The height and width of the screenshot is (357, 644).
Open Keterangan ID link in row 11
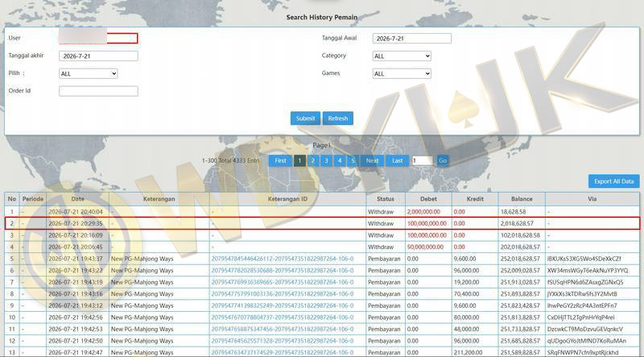(x=283, y=329)
